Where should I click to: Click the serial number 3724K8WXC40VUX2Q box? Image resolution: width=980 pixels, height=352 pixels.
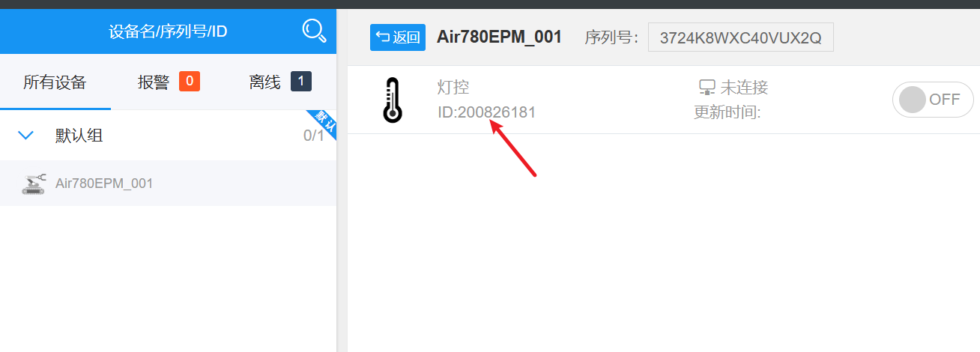pos(740,37)
